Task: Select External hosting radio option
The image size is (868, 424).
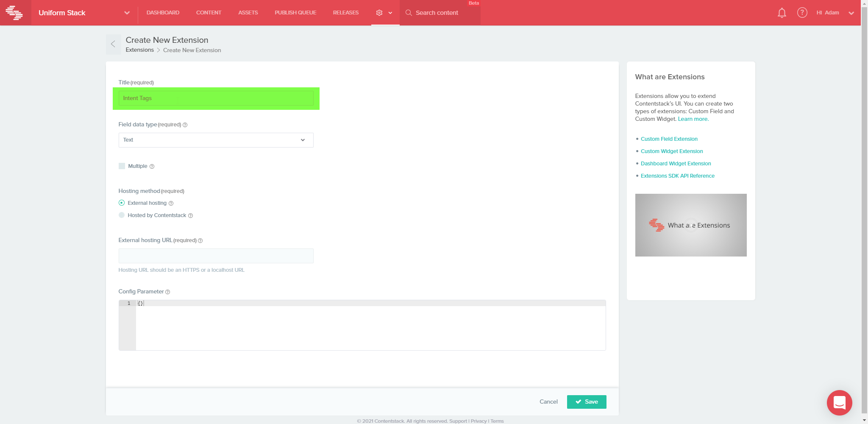Action: [122, 203]
